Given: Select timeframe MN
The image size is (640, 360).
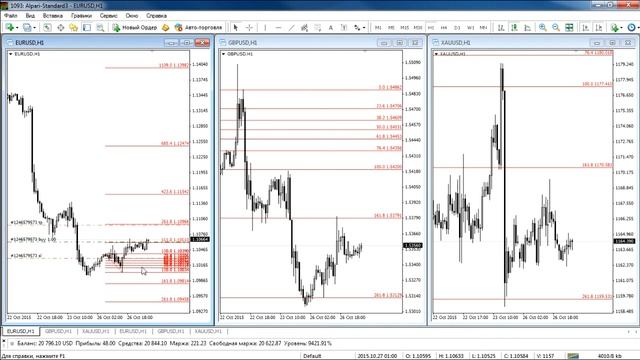Looking at the screenshot, I should [483, 27].
